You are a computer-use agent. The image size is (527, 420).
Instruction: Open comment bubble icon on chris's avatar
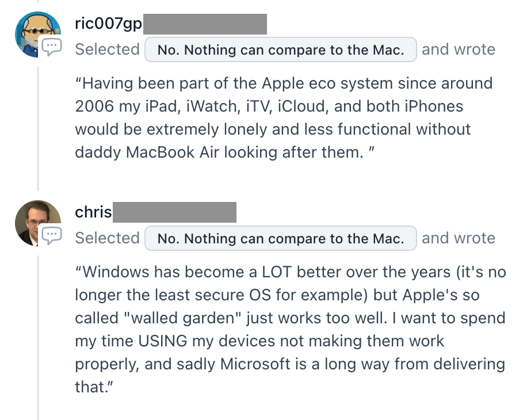tap(52, 235)
